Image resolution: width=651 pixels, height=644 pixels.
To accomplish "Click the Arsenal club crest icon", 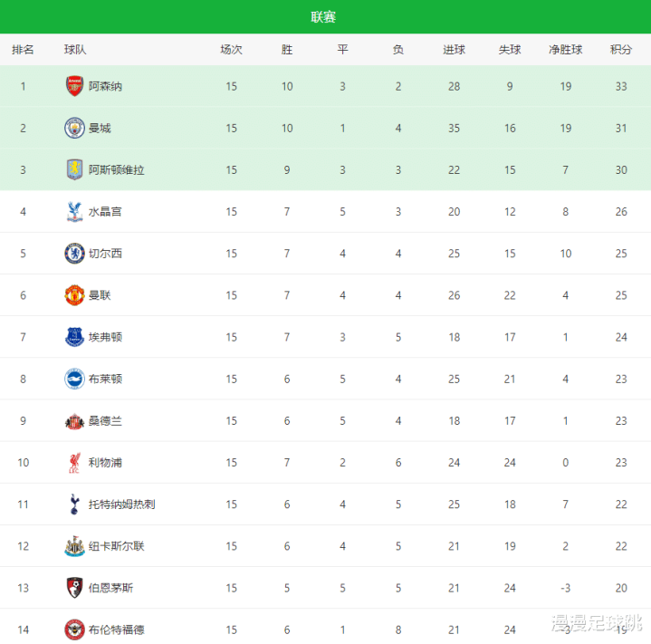I will coord(74,86).
